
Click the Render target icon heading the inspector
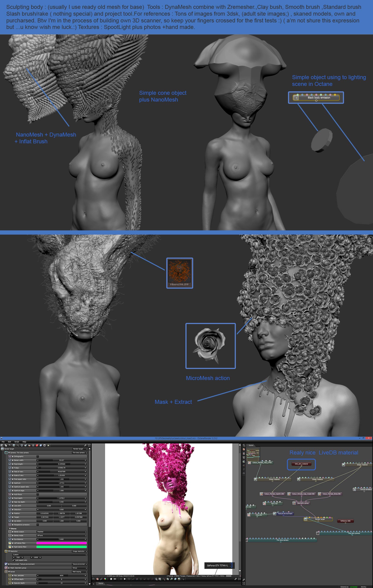[2, 449]
